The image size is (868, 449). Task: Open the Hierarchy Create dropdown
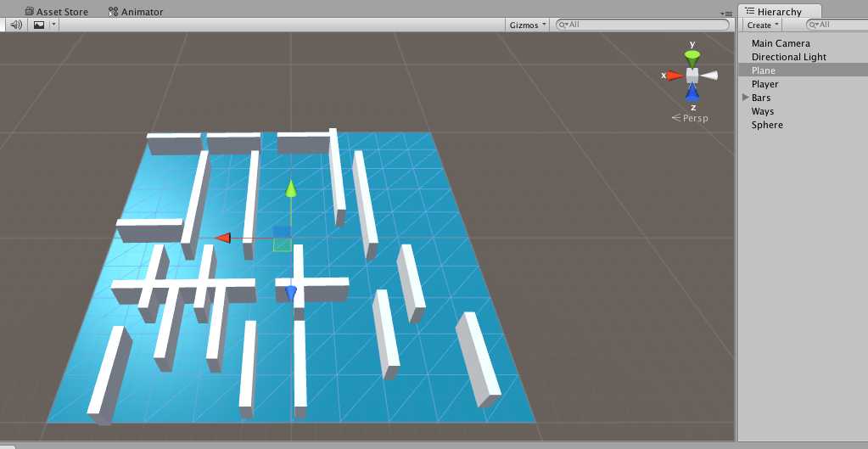763,25
